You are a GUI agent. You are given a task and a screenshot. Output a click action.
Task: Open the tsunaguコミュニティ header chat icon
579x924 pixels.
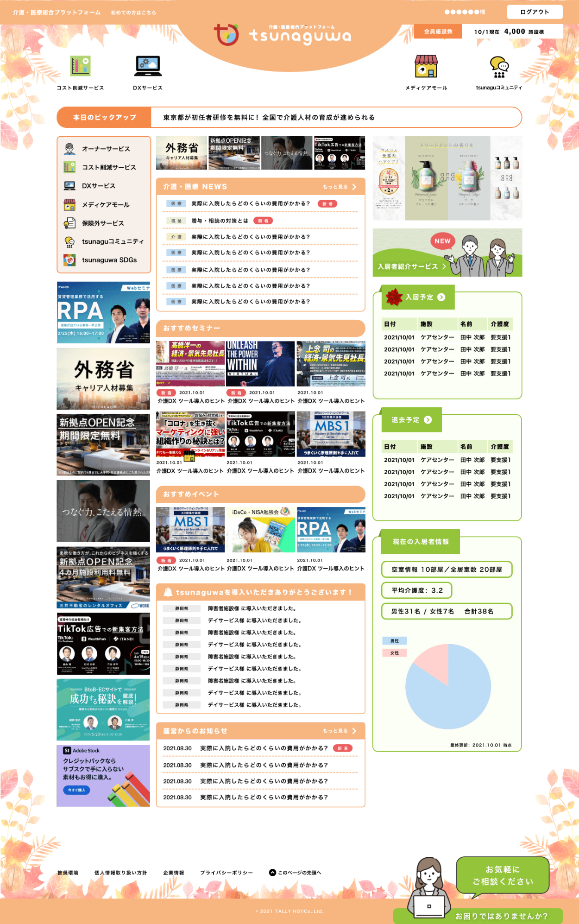[x=499, y=67]
